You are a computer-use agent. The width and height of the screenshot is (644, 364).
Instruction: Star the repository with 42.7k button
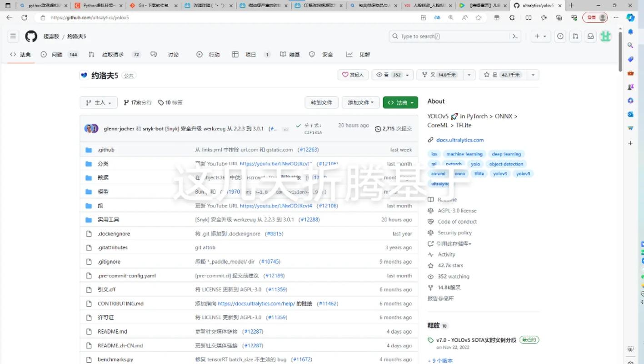point(503,75)
